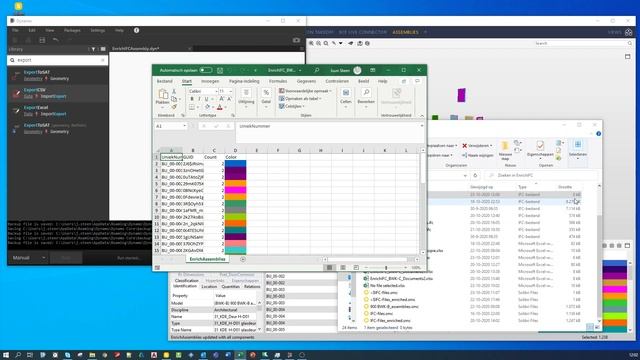Image resolution: width=640 pixels, height=360 pixels.
Task: Toggle italic formatting in Excel
Action: coord(199,99)
